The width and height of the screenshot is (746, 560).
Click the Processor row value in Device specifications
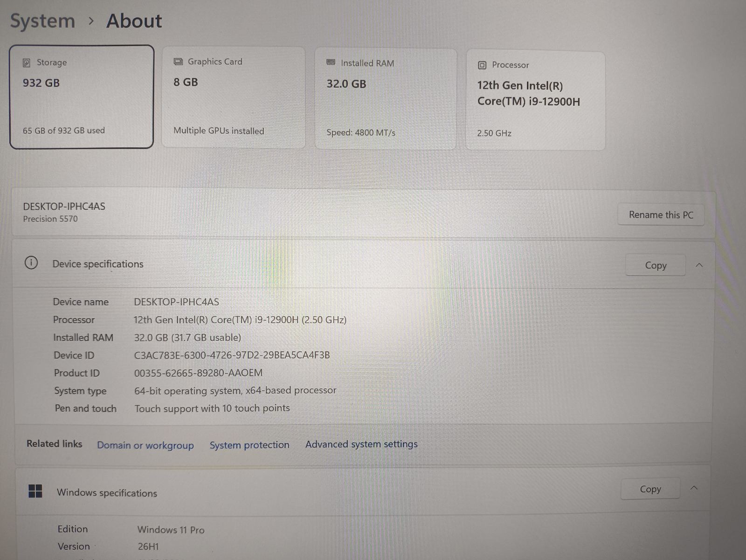240,320
